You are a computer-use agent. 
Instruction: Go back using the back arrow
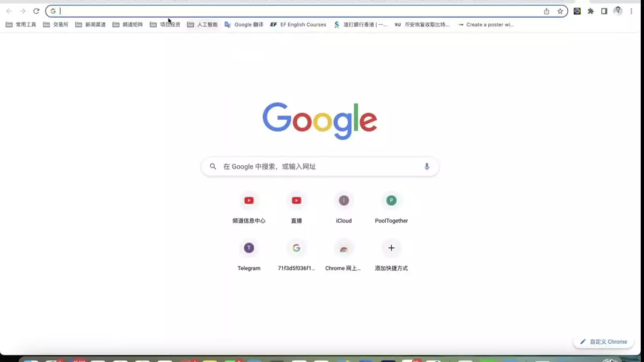click(x=9, y=11)
